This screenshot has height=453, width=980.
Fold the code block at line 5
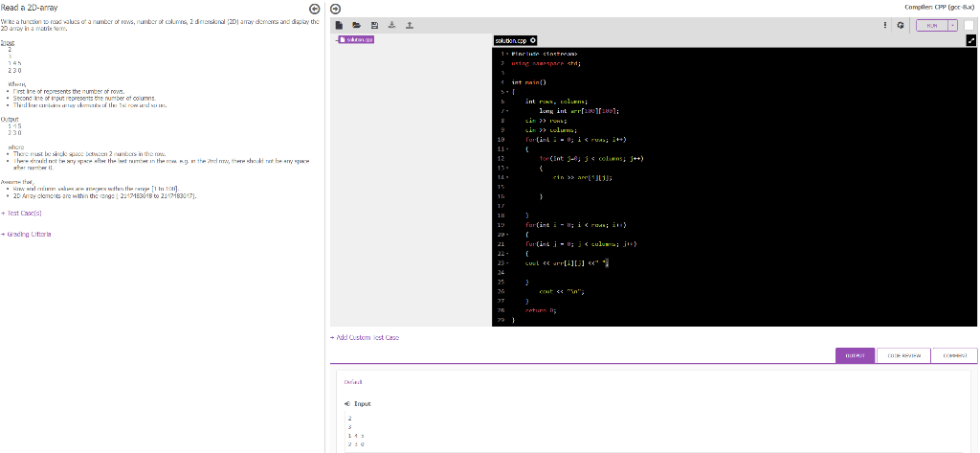(x=507, y=91)
